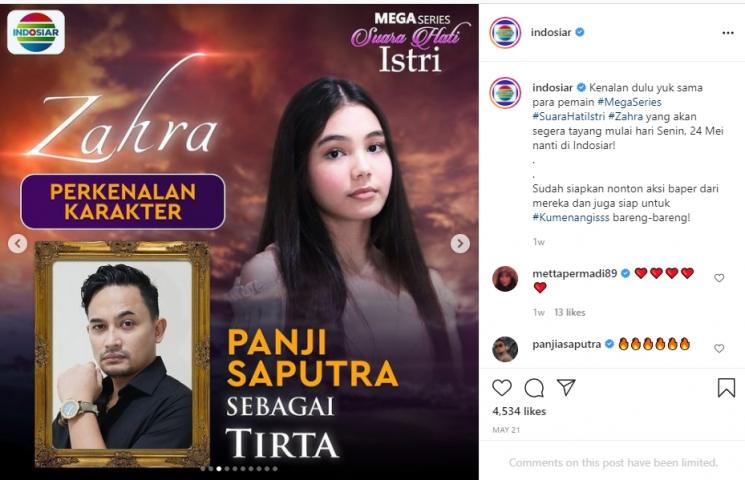
Task: View the 4,534 likes list
Action: [519, 411]
